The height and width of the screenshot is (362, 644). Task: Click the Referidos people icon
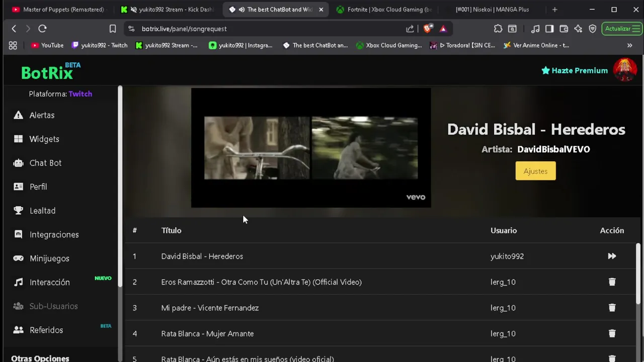click(x=19, y=330)
